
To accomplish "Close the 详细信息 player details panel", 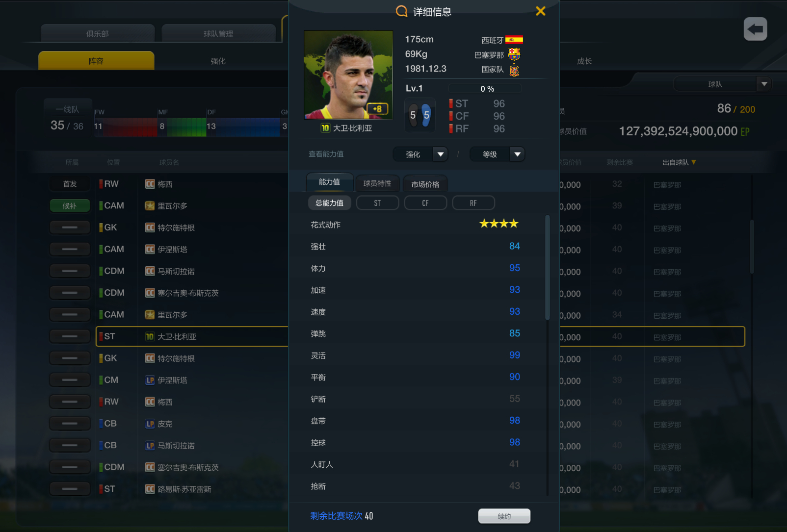I will coord(540,11).
